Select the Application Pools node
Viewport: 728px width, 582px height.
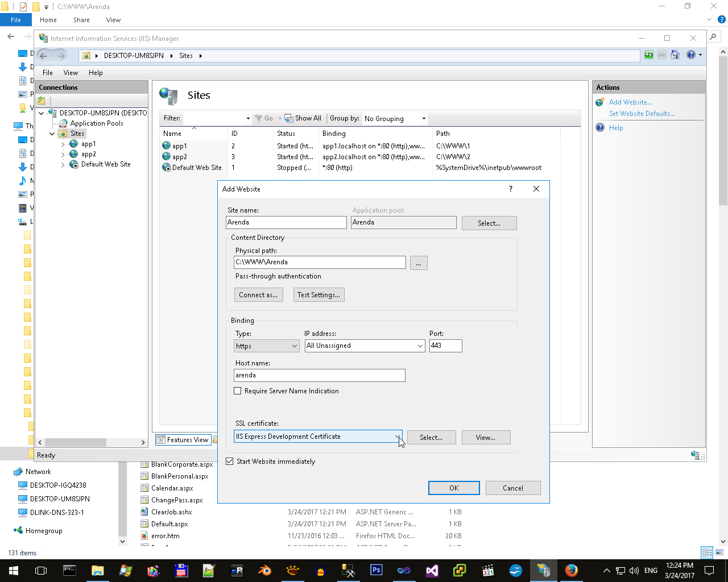97,123
